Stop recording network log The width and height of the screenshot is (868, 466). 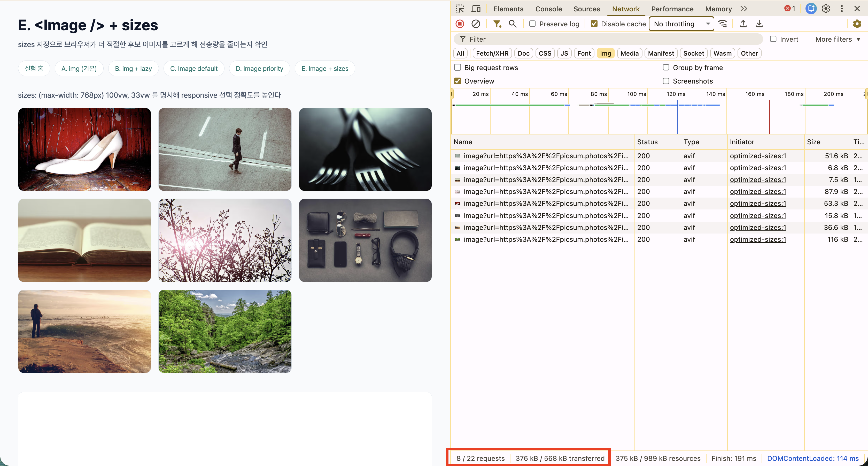pyautogui.click(x=460, y=24)
